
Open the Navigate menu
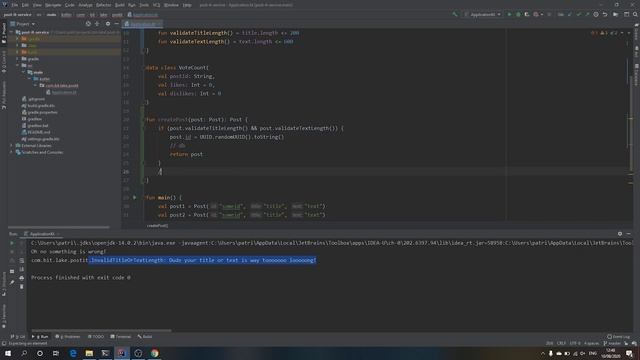pos(53,5)
